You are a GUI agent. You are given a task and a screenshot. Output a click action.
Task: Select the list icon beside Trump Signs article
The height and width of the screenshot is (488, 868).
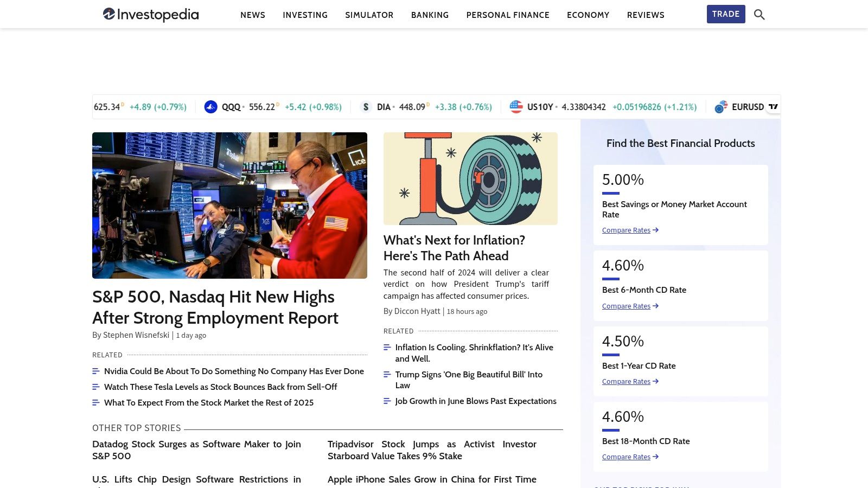tap(387, 375)
